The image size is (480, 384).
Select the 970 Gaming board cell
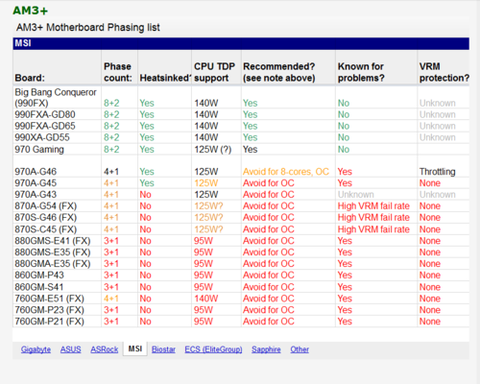(39, 149)
